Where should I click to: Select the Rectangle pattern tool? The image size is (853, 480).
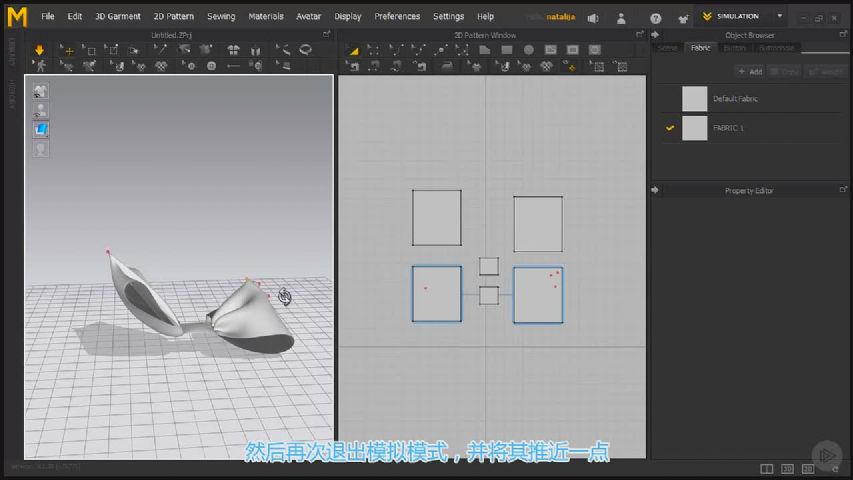point(506,50)
